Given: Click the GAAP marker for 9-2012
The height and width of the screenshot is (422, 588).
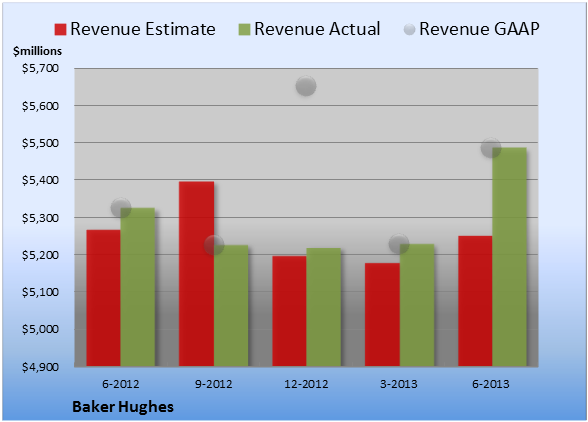Looking at the screenshot, I should (214, 245).
